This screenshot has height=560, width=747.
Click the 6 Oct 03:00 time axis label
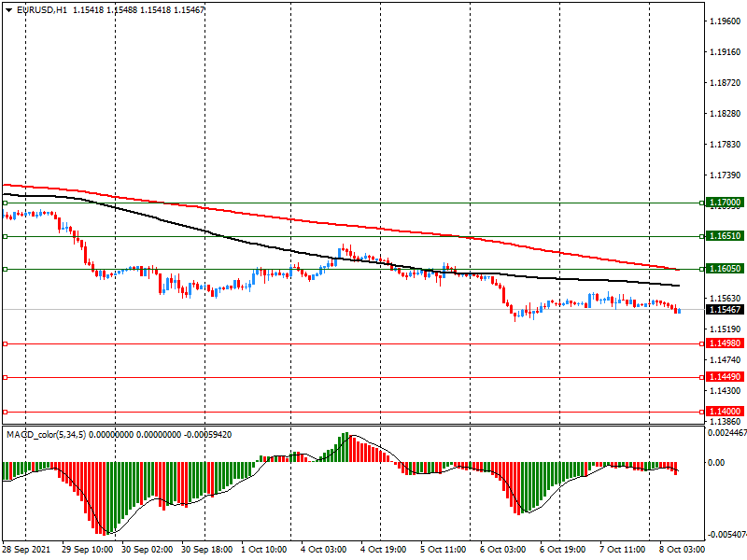click(x=502, y=550)
